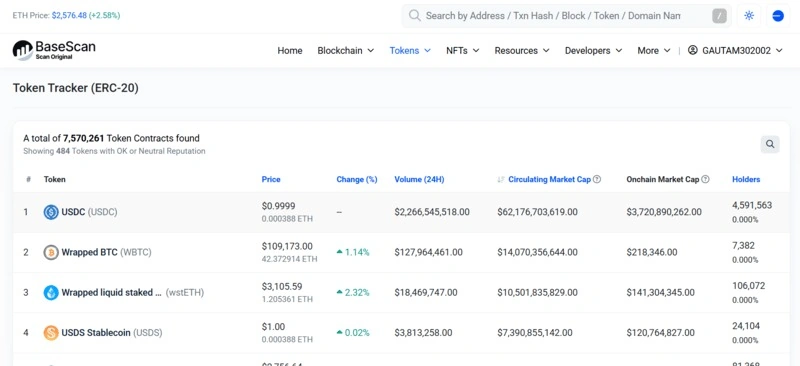Open the BaseScan logo home link
The image size is (800, 366).
pos(54,50)
